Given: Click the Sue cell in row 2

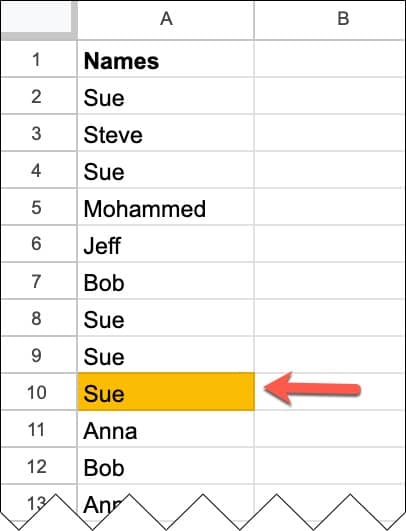Looking at the screenshot, I should click(x=166, y=96).
